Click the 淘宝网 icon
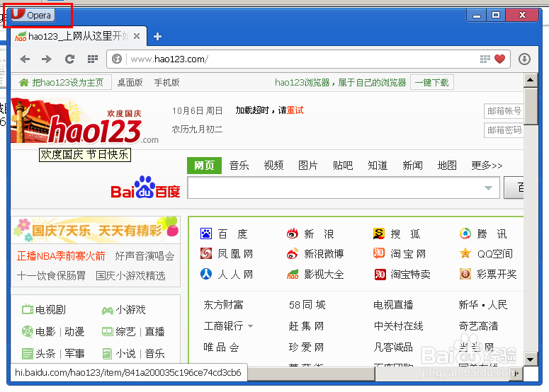 pyautogui.click(x=379, y=253)
